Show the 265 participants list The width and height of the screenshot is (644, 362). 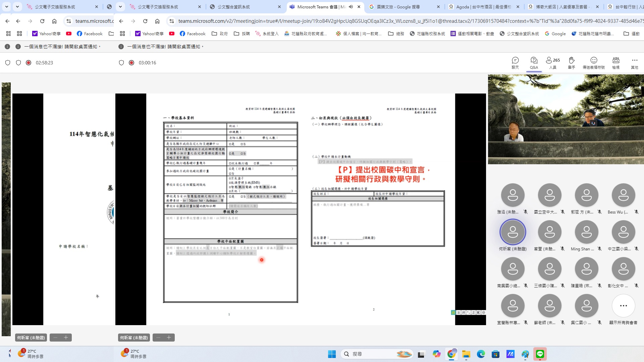pos(552,63)
